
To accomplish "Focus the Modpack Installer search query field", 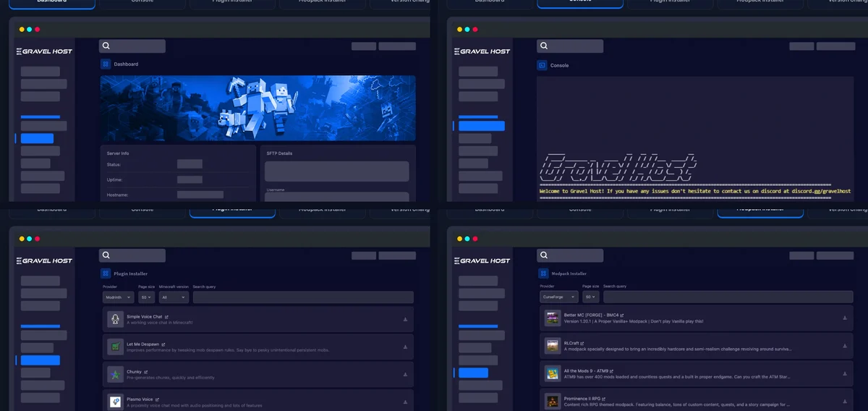I will tap(729, 297).
